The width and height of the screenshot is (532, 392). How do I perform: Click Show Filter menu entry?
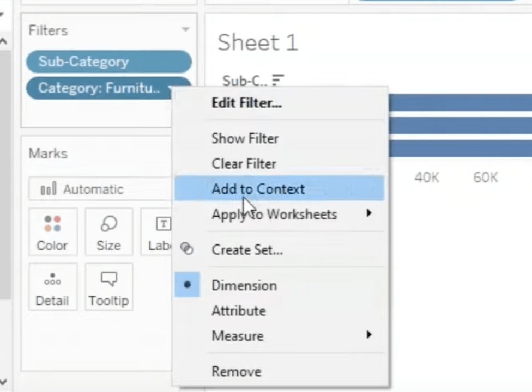pos(245,138)
